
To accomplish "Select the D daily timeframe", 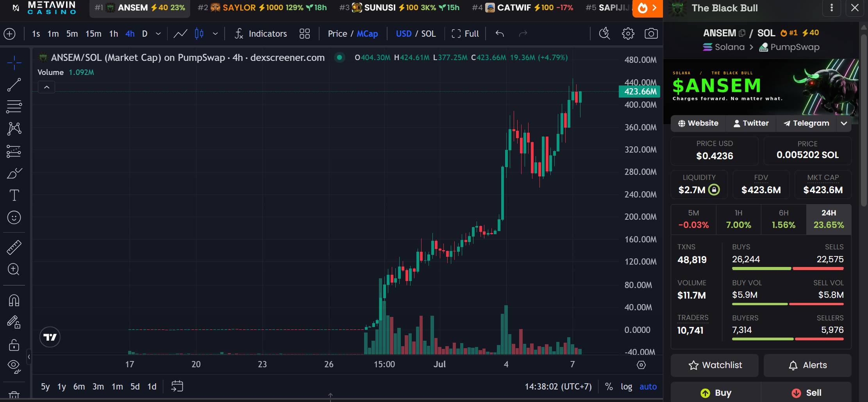I will [x=145, y=34].
